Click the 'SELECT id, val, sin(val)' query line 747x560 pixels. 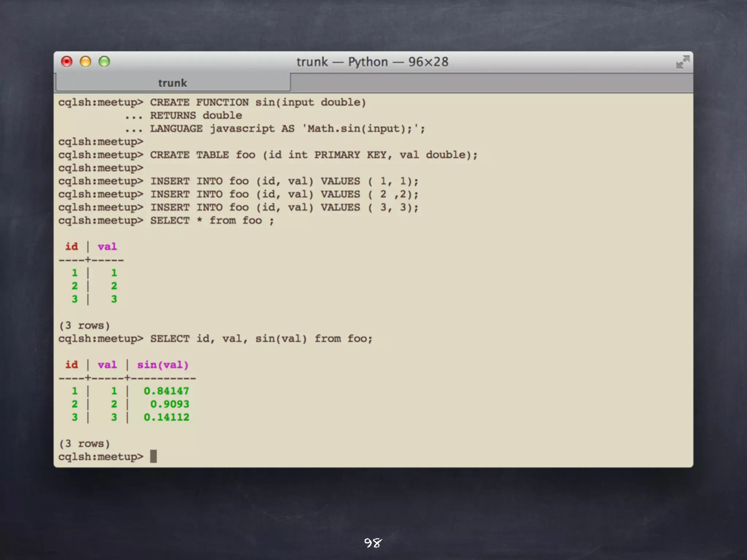click(x=261, y=339)
